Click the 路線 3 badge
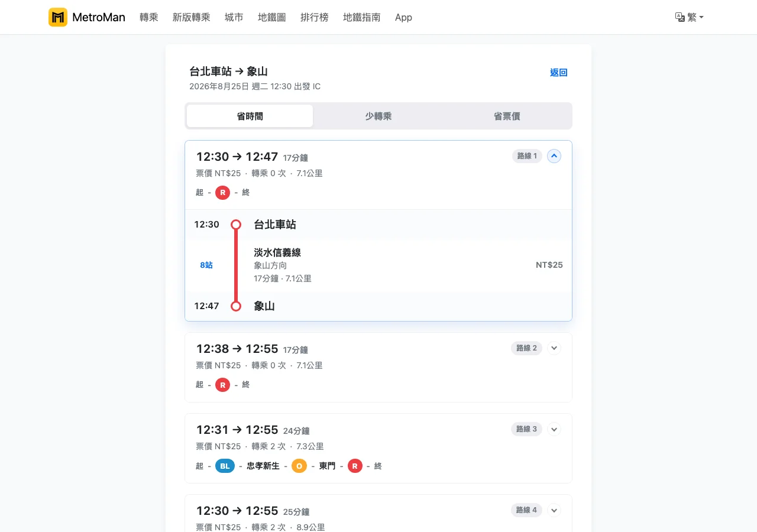The height and width of the screenshot is (532, 757). [x=526, y=429]
